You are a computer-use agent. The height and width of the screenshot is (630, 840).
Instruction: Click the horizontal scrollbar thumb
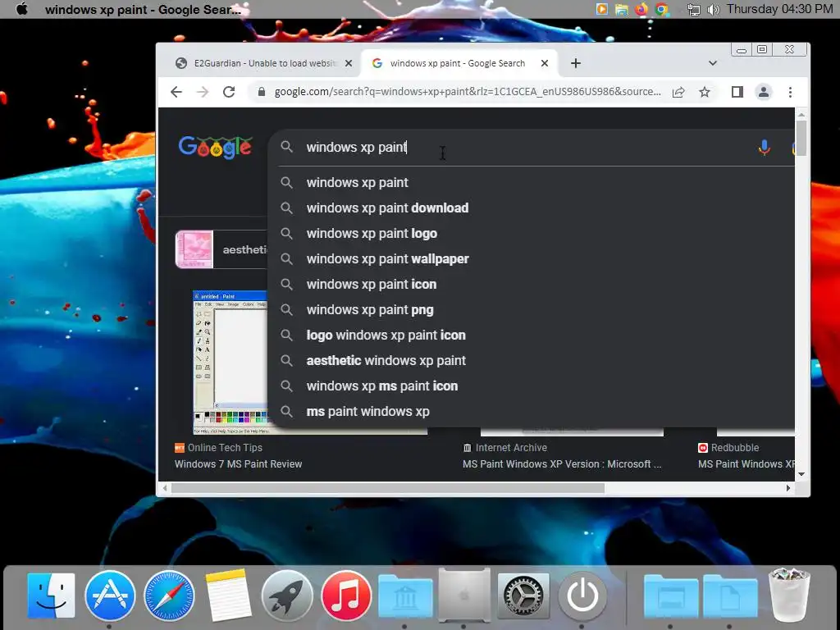pos(388,488)
